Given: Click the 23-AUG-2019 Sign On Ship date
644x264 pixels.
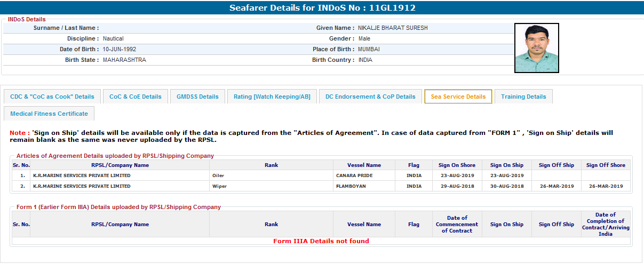Looking at the screenshot, I should [x=507, y=175].
